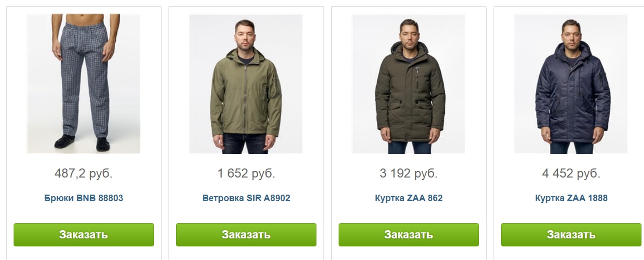Click the 1 652 руб. price
644x260 pixels.
coord(246,174)
